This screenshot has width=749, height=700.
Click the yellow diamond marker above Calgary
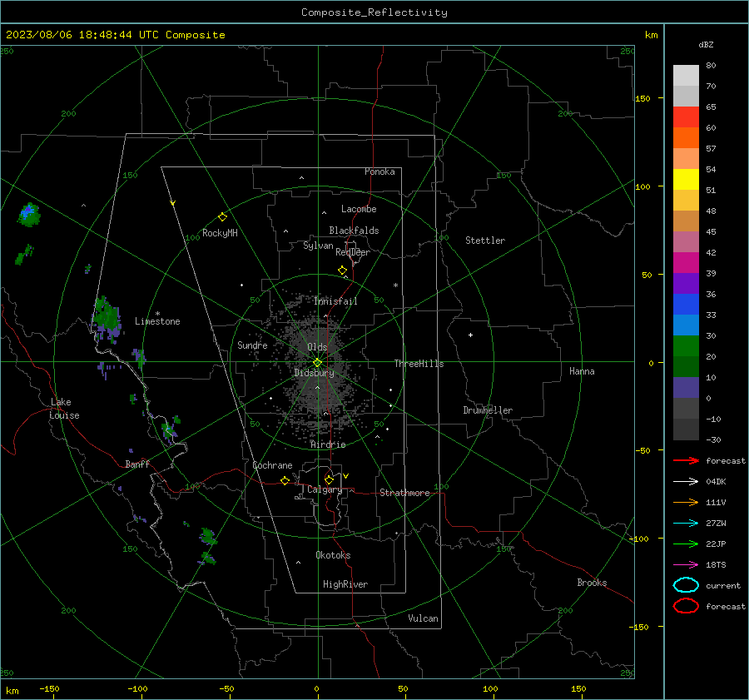[x=329, y=479]
